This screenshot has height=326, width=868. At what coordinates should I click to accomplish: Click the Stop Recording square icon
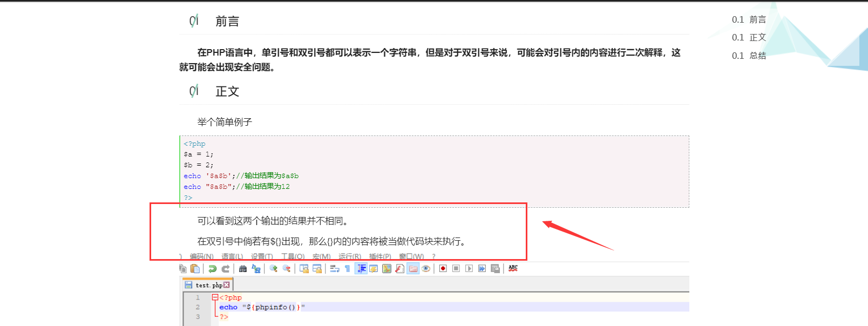(x=456, y=269)
